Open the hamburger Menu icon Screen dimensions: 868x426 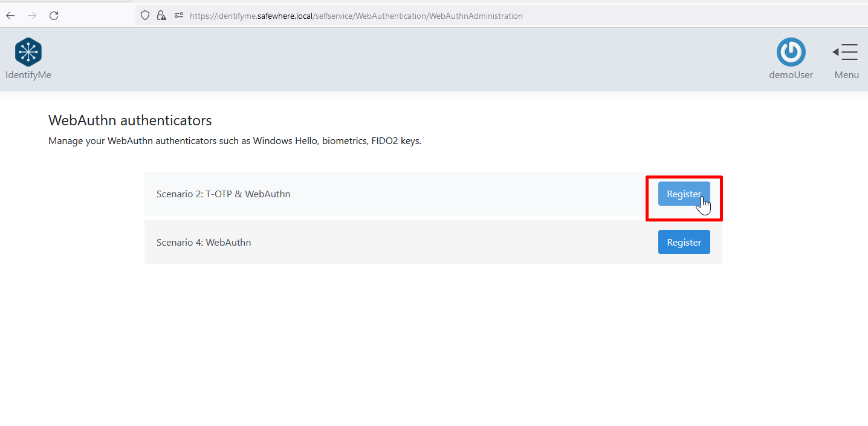[846, 52]
